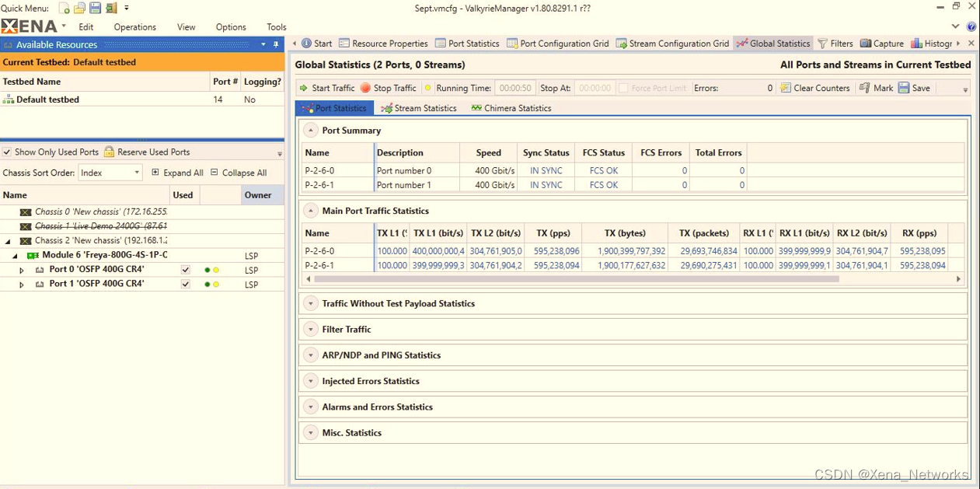Click Collapse All in resources tree
Image resolution: width=980 pixels, height=489 pixels.
[239, 173]
